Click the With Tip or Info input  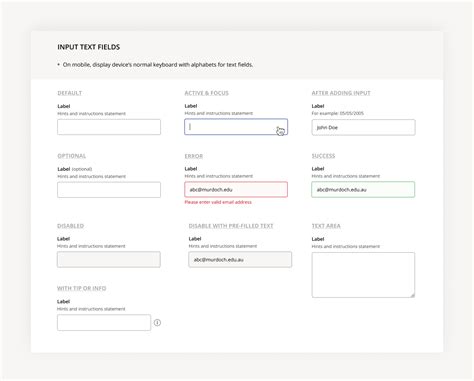coord(104,322)
